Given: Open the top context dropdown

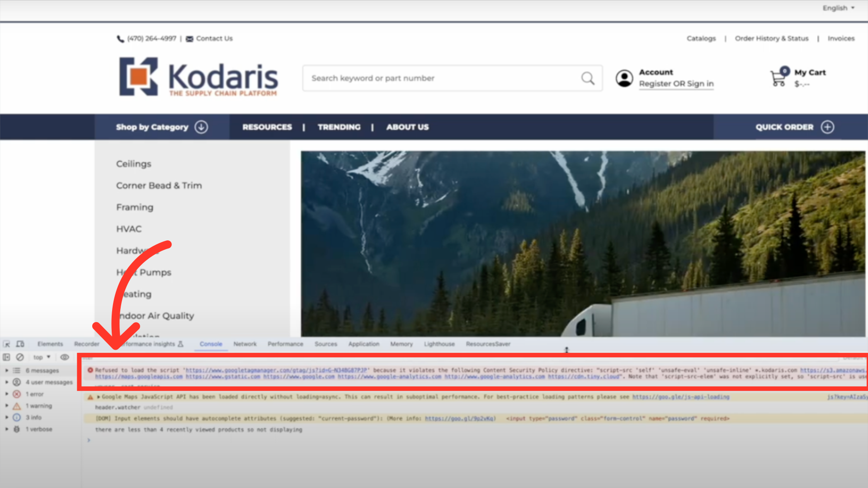Looking at the screenshot, I should click(42, 357).
